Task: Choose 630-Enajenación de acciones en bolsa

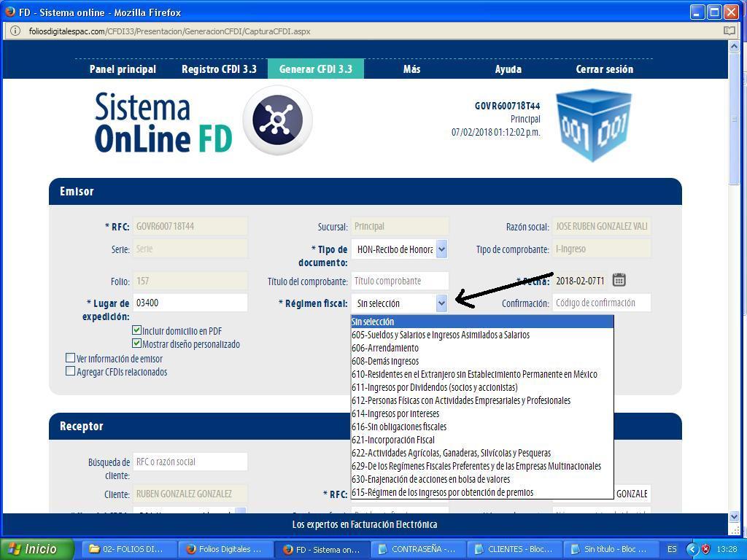Action: [x=482, y=479]
